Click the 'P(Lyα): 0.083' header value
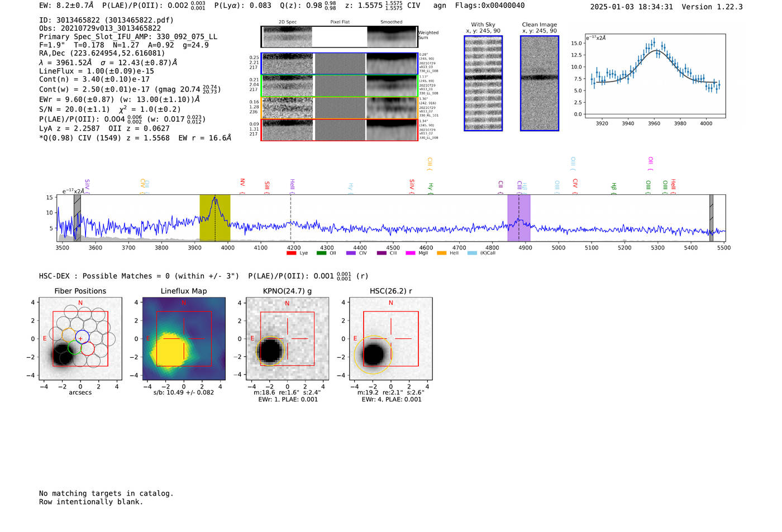 243,6
